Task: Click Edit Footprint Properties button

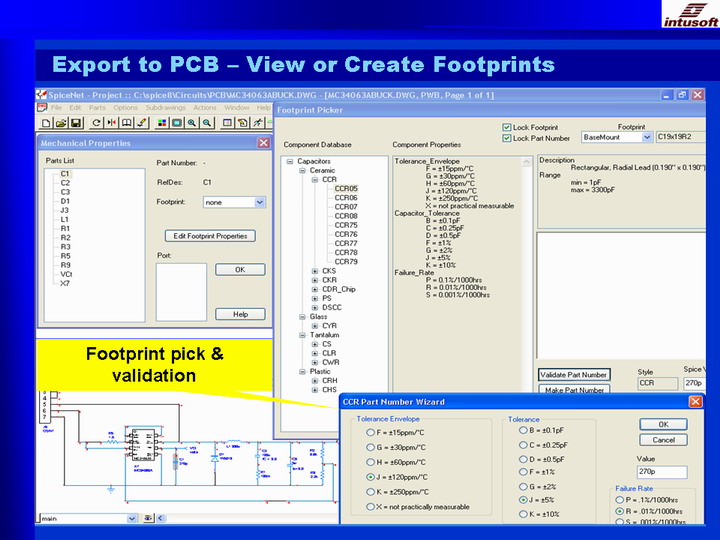Action: click(210, 236)
